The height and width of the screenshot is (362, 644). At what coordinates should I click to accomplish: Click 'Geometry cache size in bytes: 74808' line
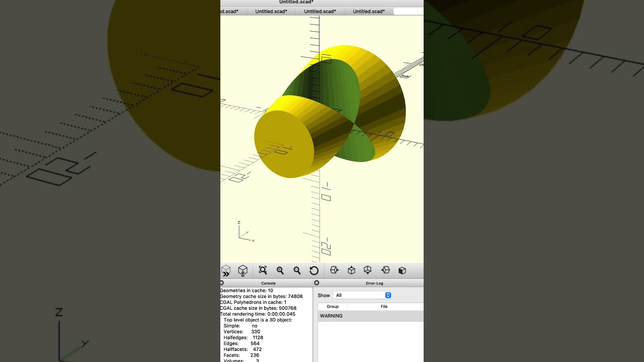261,296
